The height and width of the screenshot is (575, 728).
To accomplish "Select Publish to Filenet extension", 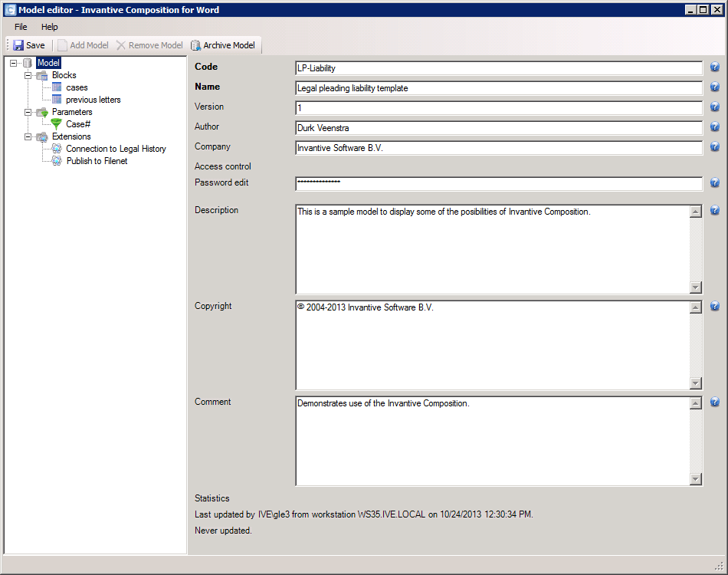I will [97, 161].
